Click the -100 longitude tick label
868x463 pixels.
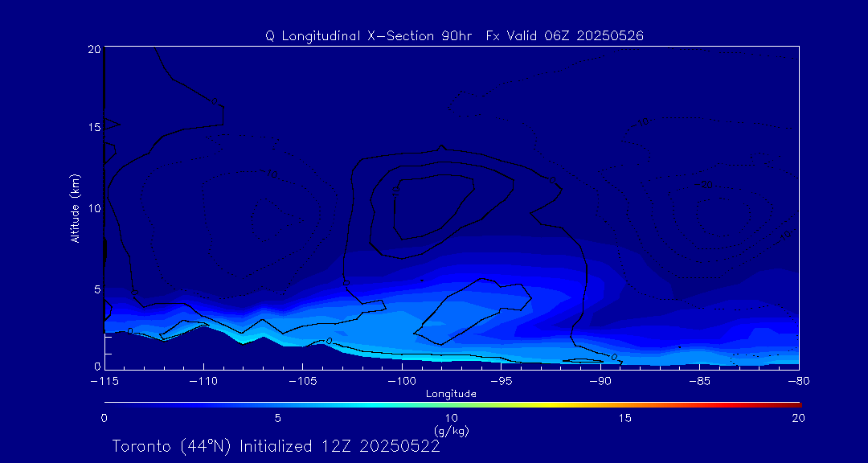point(402,382)
